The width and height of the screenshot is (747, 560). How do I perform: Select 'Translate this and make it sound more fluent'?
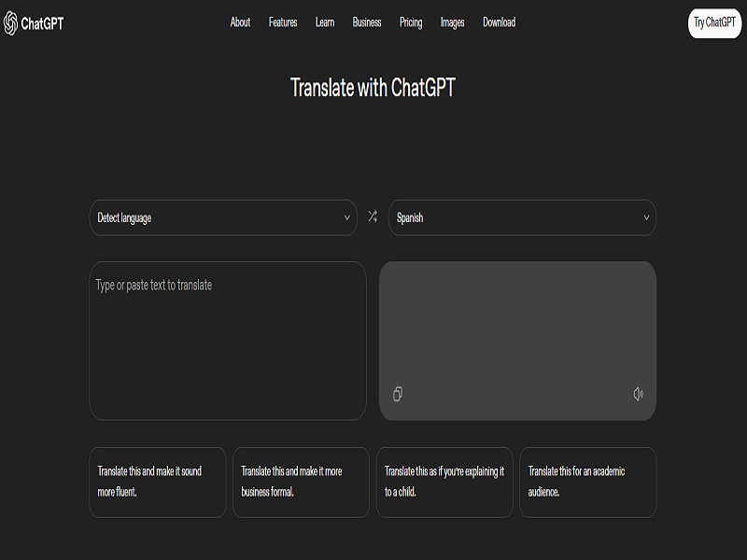pos(159,482)
